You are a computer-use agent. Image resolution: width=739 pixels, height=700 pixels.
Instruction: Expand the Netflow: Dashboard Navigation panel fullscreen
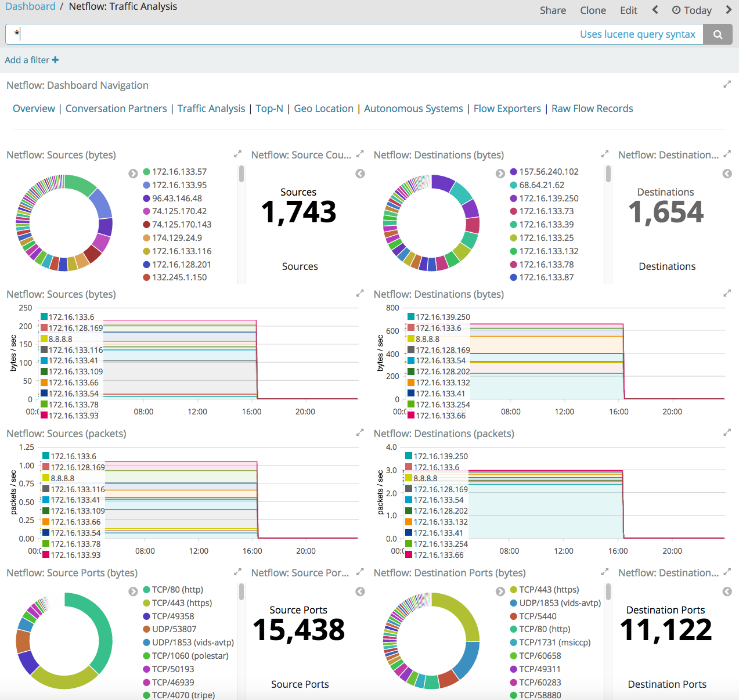coord(727,84)
